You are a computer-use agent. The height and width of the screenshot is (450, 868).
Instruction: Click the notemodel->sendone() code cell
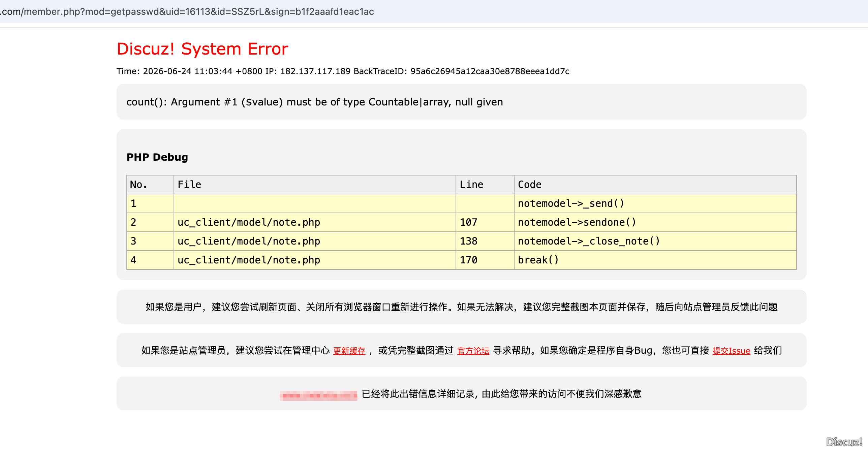655,222
